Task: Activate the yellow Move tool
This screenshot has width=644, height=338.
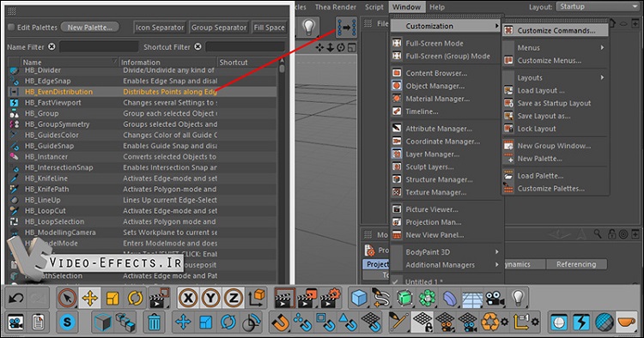Action: click(90, 299)
